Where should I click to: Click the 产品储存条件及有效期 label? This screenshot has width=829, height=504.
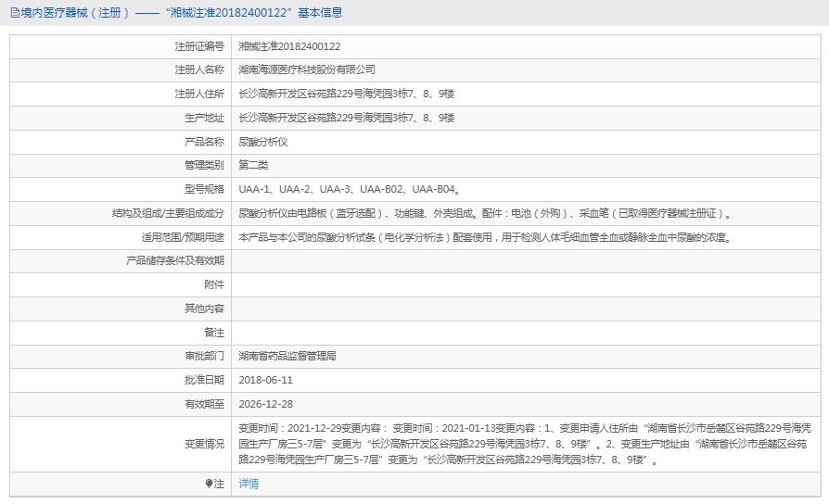(175, 260)
